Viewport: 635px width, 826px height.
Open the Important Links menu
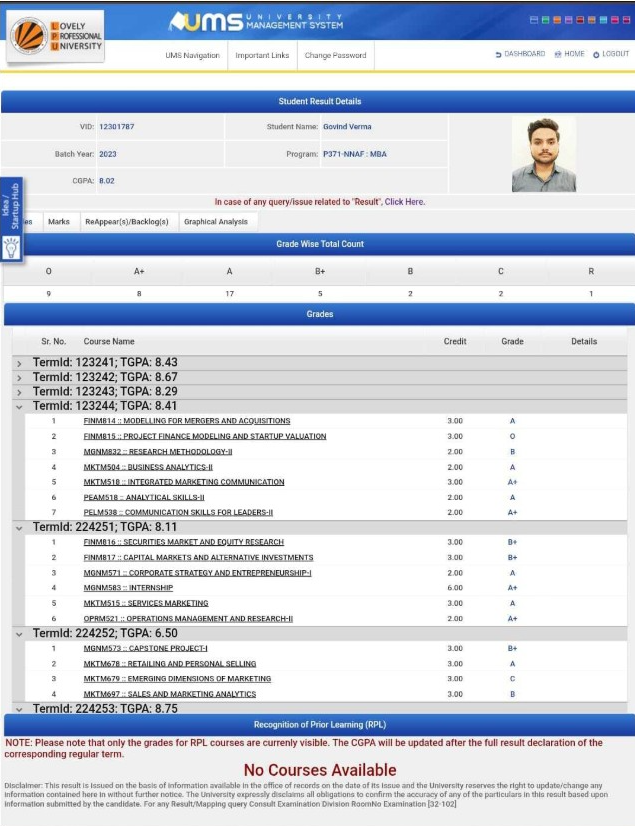tap(262, 55)
